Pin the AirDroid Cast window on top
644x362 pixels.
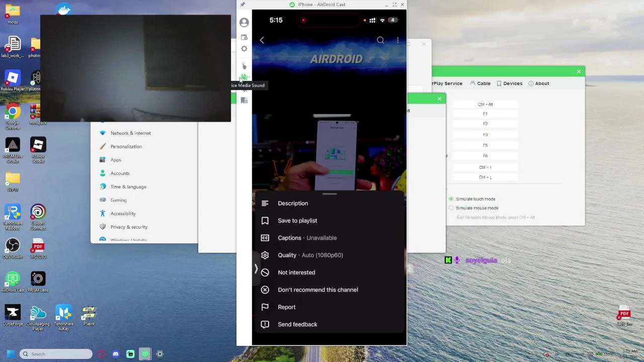point(243,5)
